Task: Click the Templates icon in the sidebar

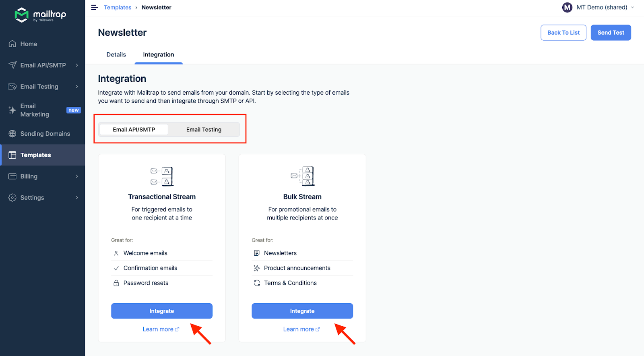Action: tap(12, 155)
